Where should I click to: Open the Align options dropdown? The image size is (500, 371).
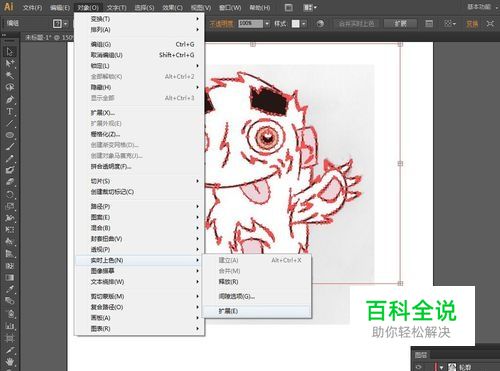click(x=450, y=24)
